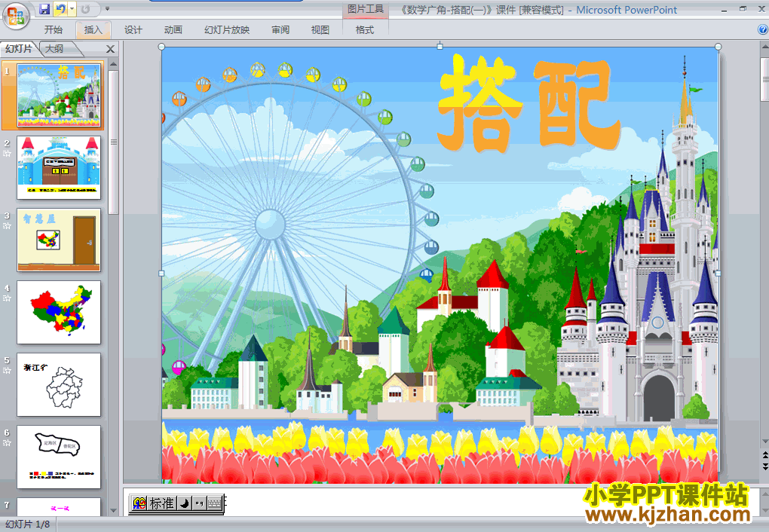Go to the previous slide using double-up arrows
Viewport: 769px width, 532px height.
[x=764, y=454]
